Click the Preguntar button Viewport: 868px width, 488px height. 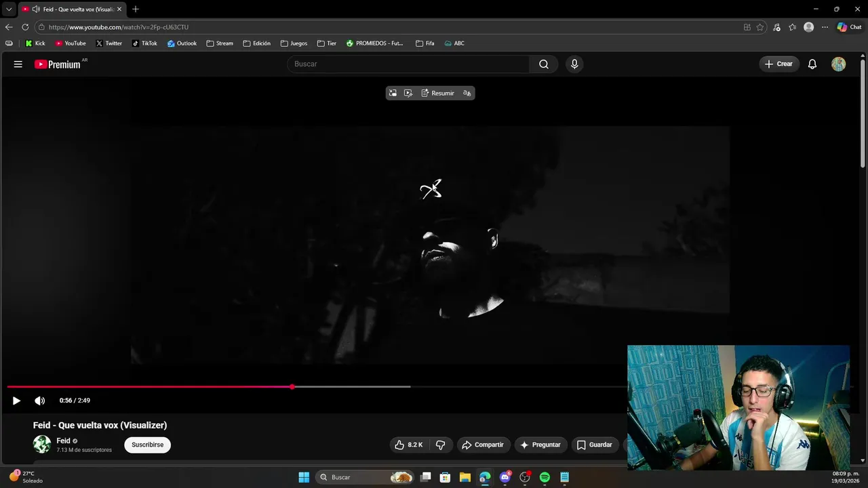540,445
